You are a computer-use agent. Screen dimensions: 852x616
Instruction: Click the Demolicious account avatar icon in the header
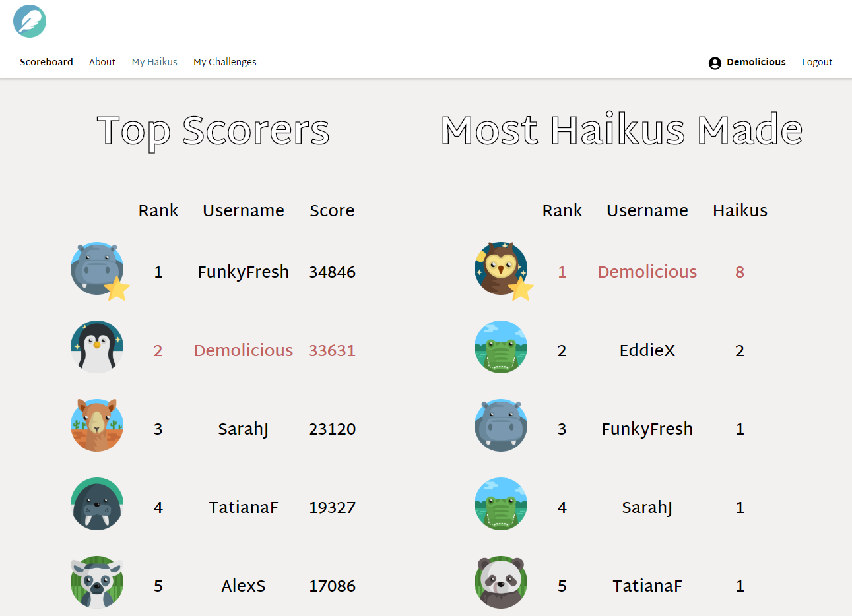715,63
